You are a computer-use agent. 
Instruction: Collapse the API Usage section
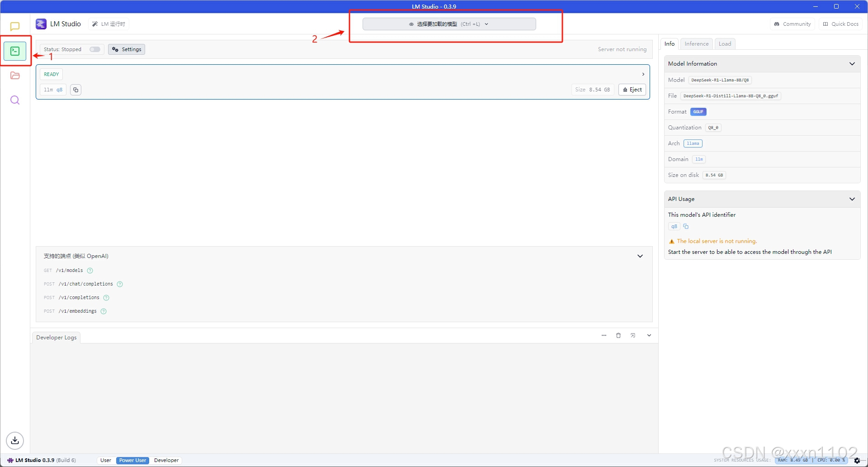coord(852,199)
